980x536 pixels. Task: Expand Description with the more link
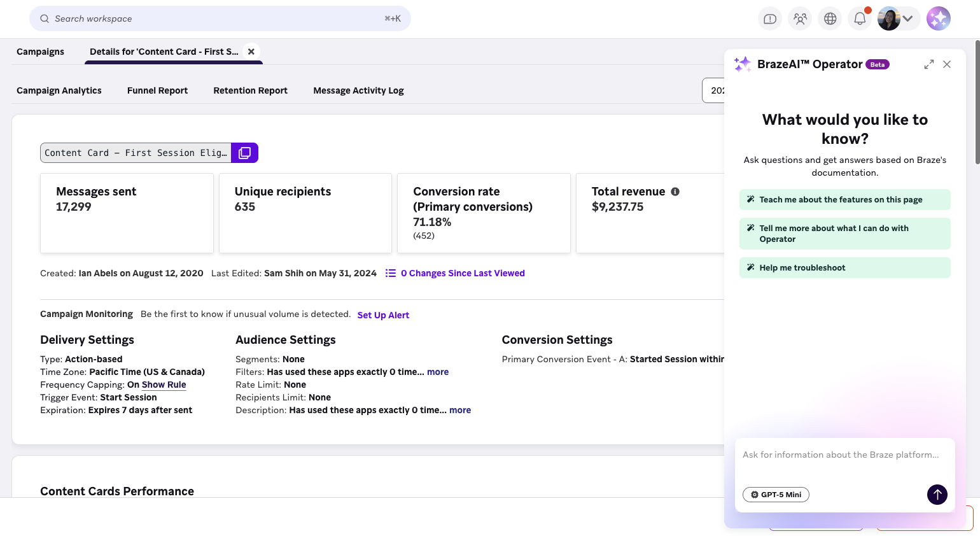click(x=460, y=410)
